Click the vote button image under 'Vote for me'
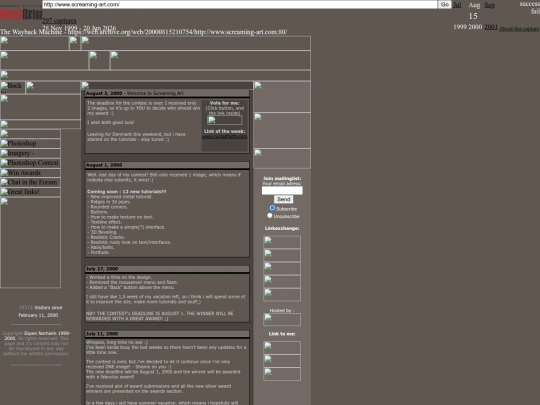 click(x=225, y=120)
